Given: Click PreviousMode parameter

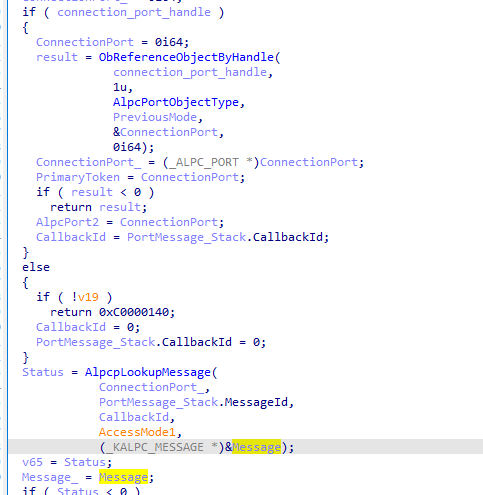Looking at the screenshot, I should (x=155, y=117).
